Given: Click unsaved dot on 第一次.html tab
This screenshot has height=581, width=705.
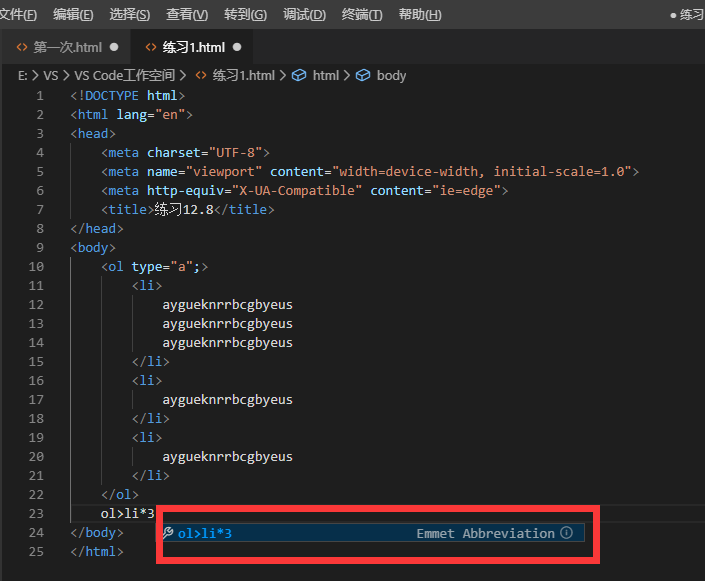Looking at the screenshot, I should pyautogui.click(x=114, y=47).
